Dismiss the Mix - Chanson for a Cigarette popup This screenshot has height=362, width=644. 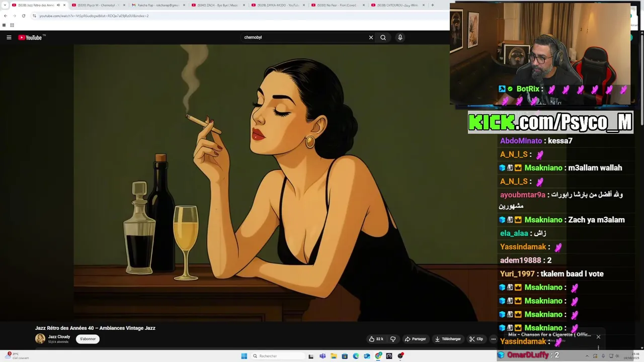[598, 337]
